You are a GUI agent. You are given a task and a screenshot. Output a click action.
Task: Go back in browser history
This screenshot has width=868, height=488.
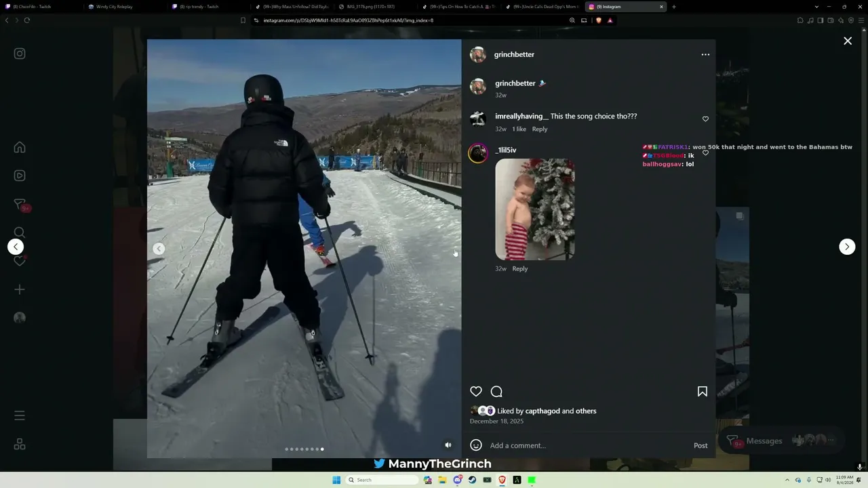(7, 20)
